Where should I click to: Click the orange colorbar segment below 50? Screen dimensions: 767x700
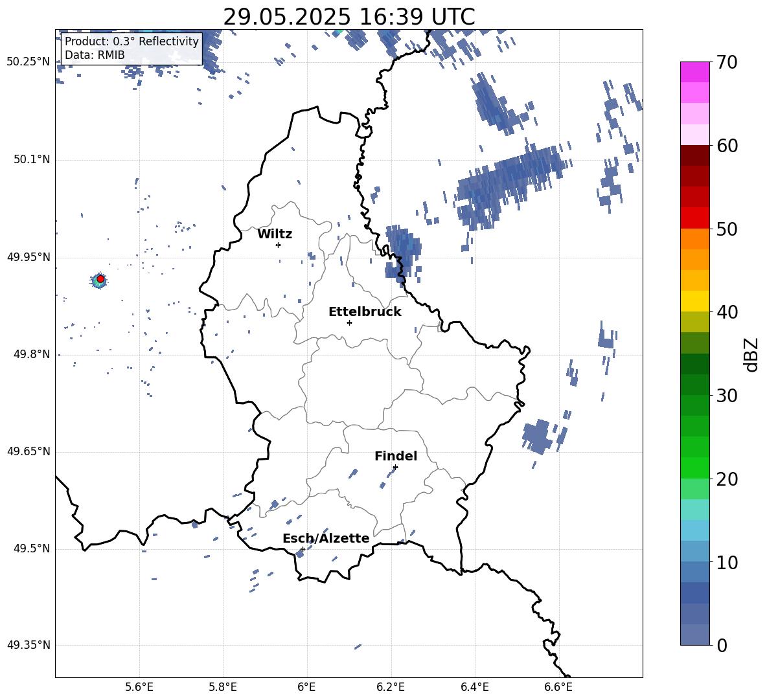tap(694, 239)
